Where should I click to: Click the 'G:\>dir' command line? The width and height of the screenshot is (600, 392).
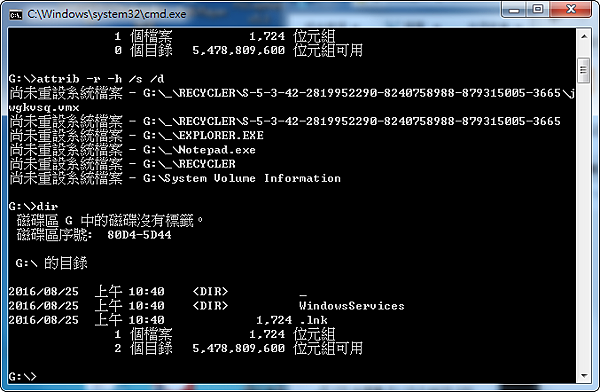33,206
